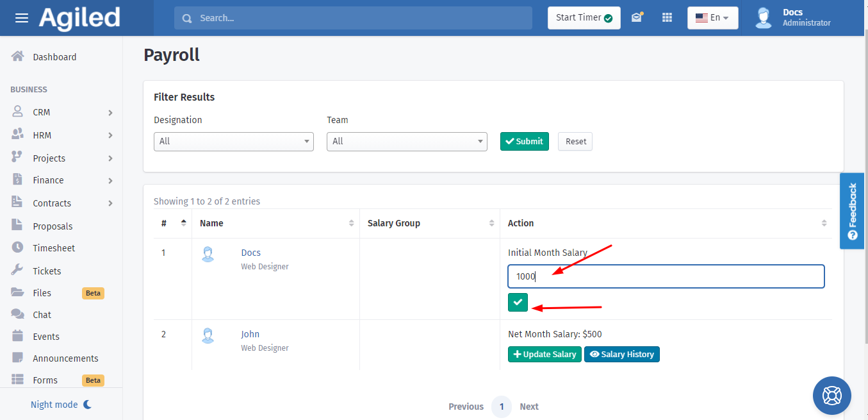Click the notifications envelope icon

point(636,18)
